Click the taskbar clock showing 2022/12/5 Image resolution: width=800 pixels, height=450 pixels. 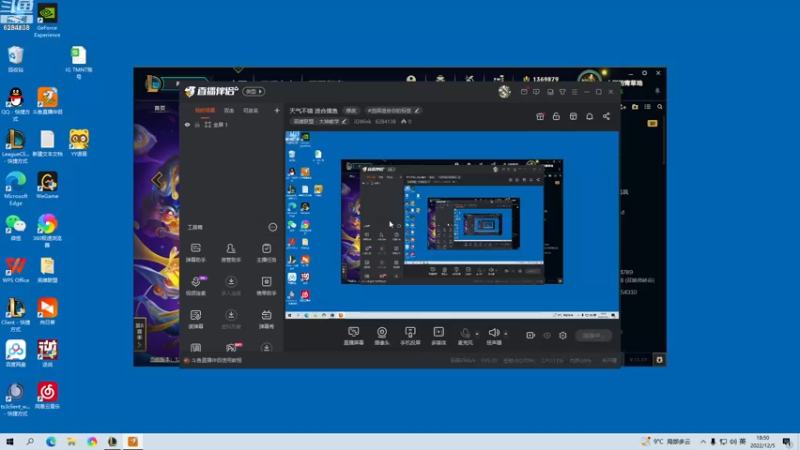(x=763, y=442)
